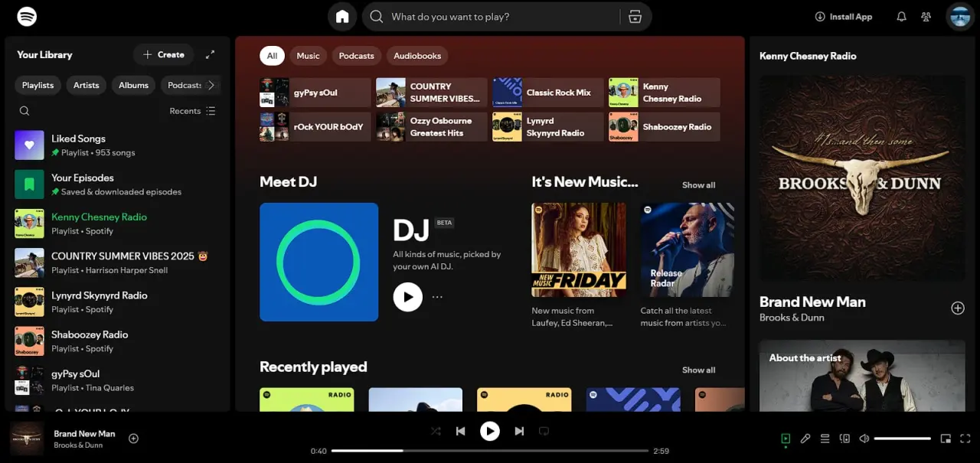
Task: Click now playing album art in bottom bar
Action: click(x=27, y=439)
